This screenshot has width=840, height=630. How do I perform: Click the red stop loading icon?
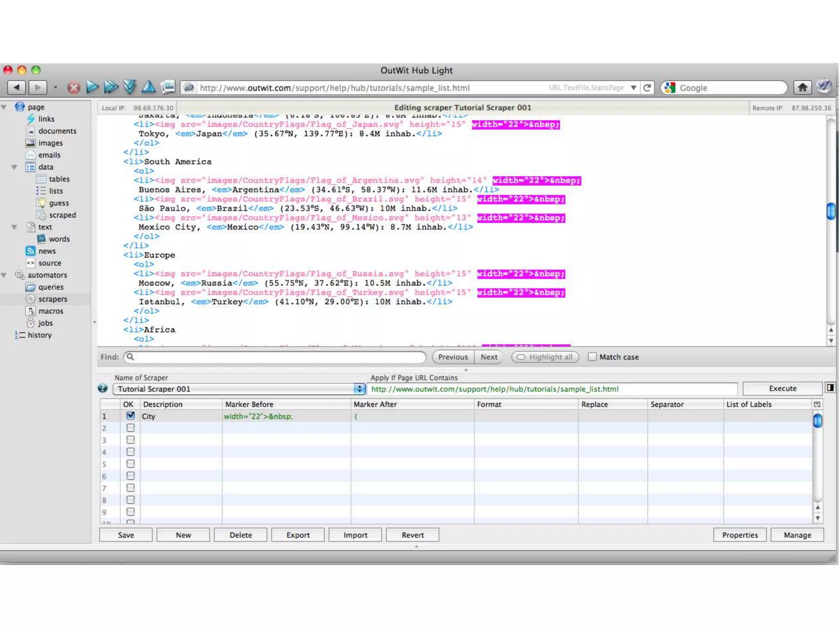73,87
